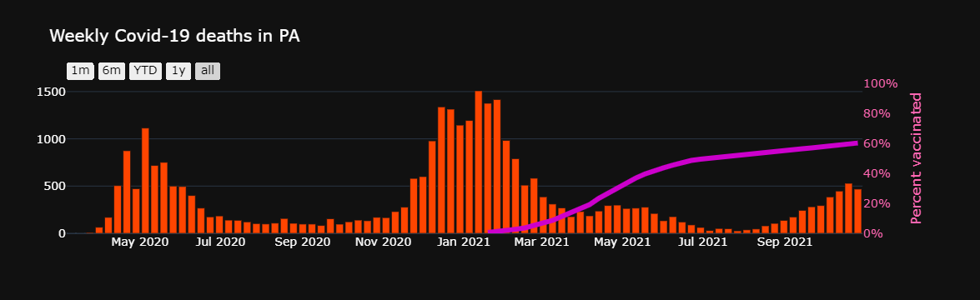Click the 'May 2020' x-axis label
This screenshot has width=980, height=300.
pos(139,242)
